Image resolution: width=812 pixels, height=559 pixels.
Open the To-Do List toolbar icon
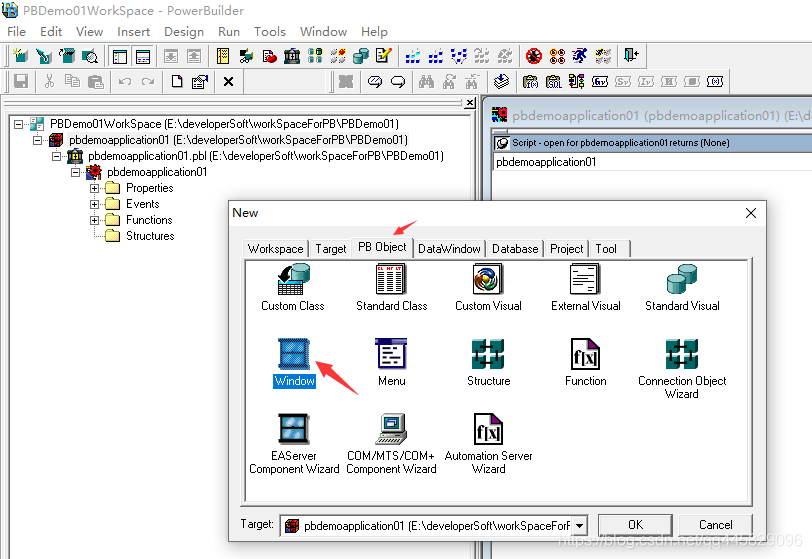(x=223, y=55)
